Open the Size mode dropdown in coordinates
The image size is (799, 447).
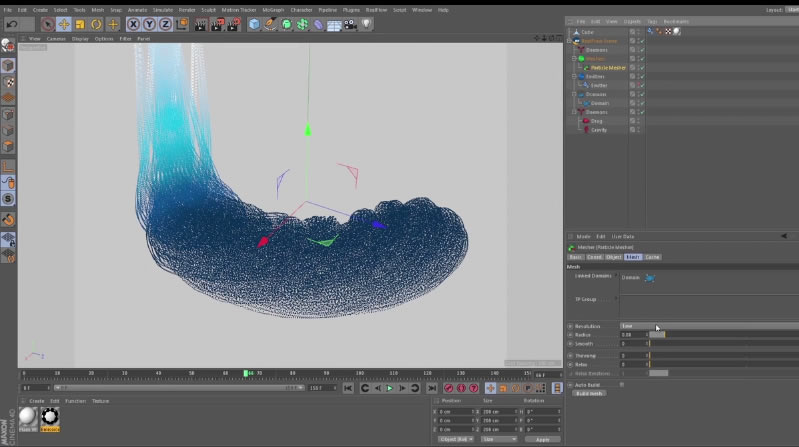(499, 439)
